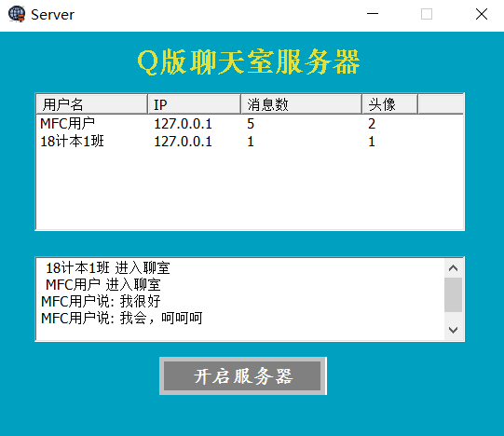Image resolution: width=504 pixels, height=436 pixels.
Task: Click the log scrollbar thumb
Action: click(x=453, y=294)
